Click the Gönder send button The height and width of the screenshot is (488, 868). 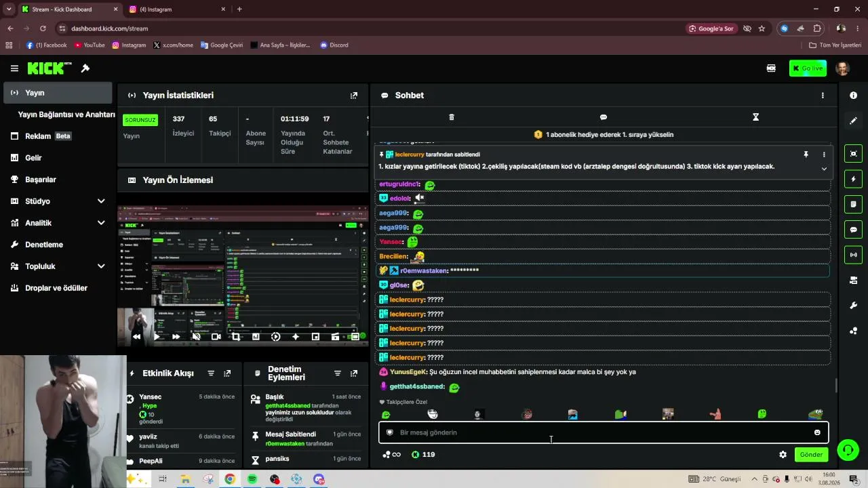pos(811,455)
